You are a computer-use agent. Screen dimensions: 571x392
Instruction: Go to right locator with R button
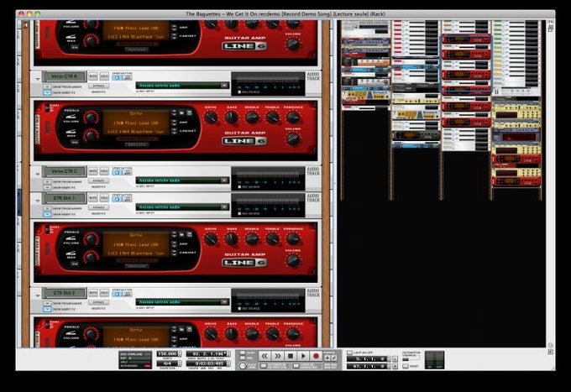click(396, 366)
